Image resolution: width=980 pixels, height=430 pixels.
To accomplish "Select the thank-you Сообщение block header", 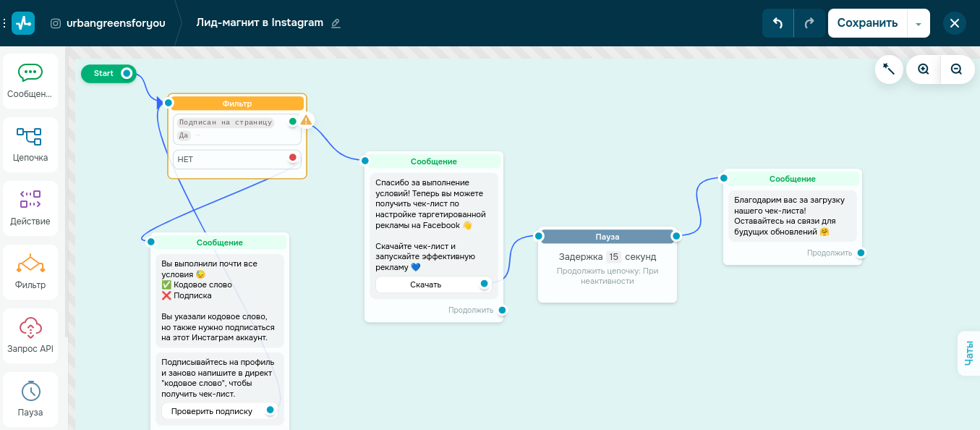I will [793, 179].
